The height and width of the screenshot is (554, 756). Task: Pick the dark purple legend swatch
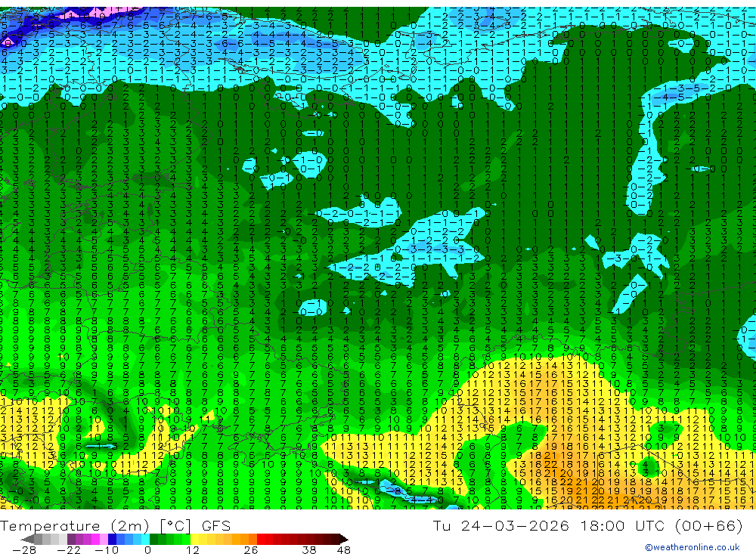71,540
